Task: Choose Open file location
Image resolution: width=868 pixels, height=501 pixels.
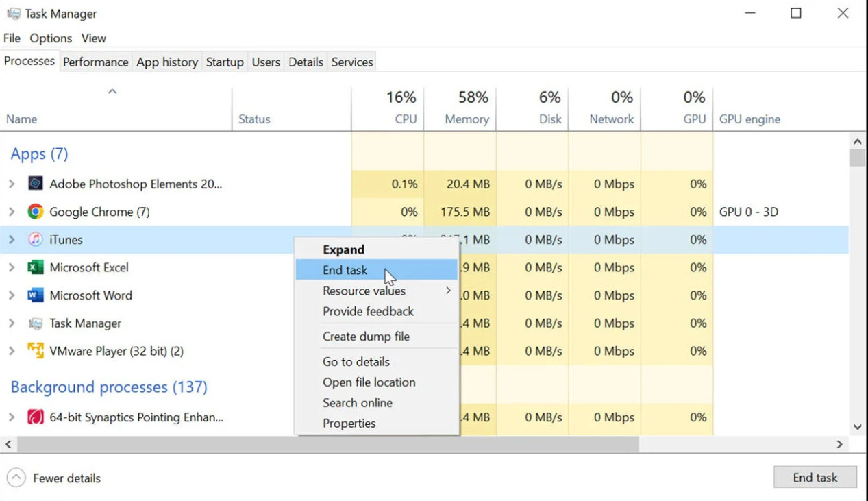Action: (377, 382)
